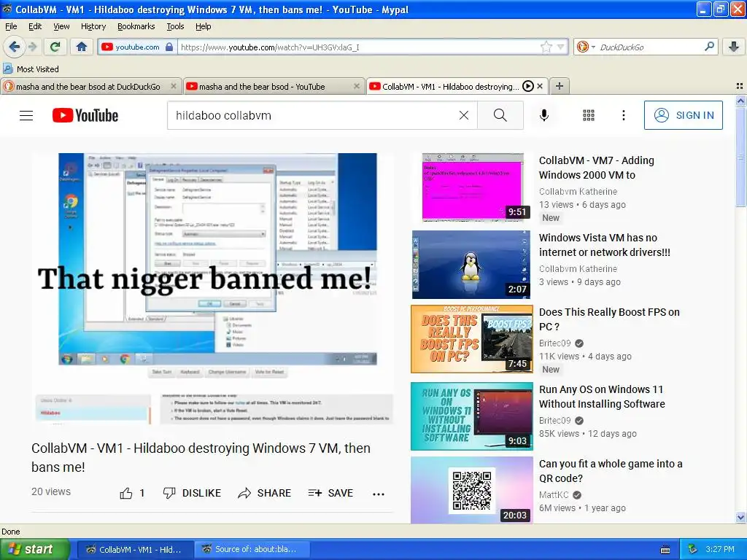Switch to the CollabVM taskbar window button
This screenshot has width=747, height=560.
(x=135, y=549)
